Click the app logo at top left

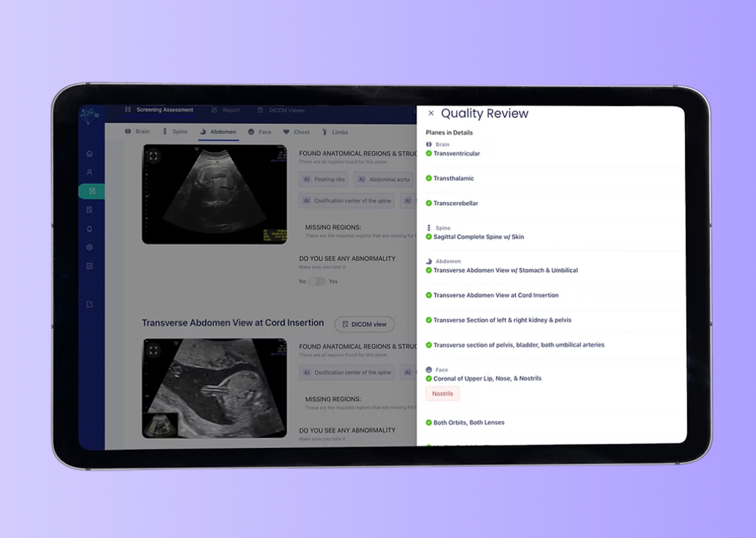click(90, 114)
